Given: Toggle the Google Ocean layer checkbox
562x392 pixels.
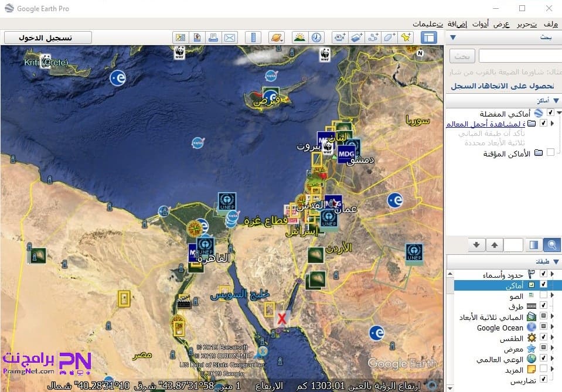Looking at the screenshot, I should [x=543, y=326].
